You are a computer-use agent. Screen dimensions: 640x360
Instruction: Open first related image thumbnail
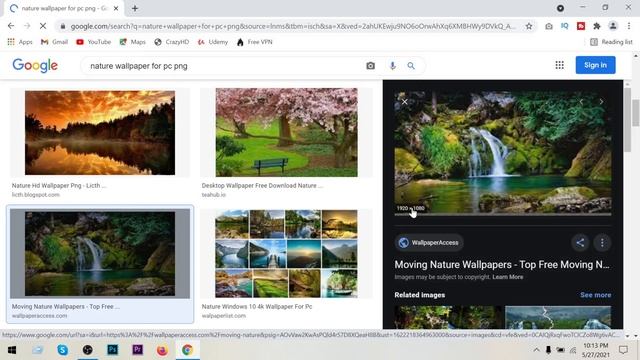tap(449, 317)
